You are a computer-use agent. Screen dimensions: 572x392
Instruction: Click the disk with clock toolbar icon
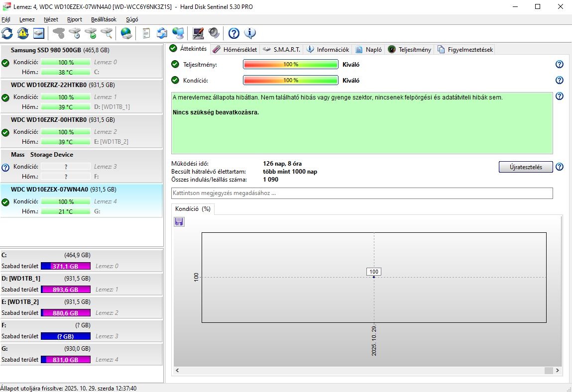[x=74, y=33]
